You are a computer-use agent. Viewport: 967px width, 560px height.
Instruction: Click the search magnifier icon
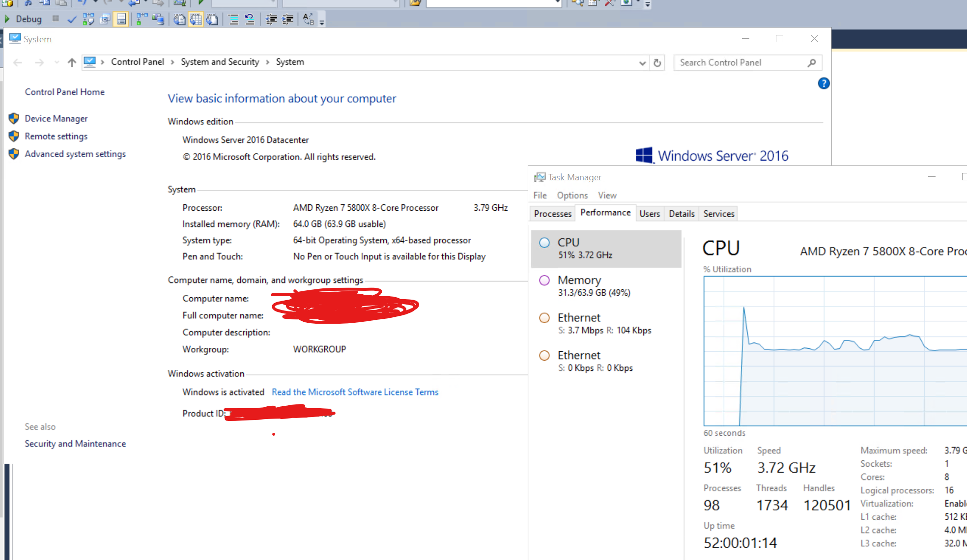click(812, 63)
